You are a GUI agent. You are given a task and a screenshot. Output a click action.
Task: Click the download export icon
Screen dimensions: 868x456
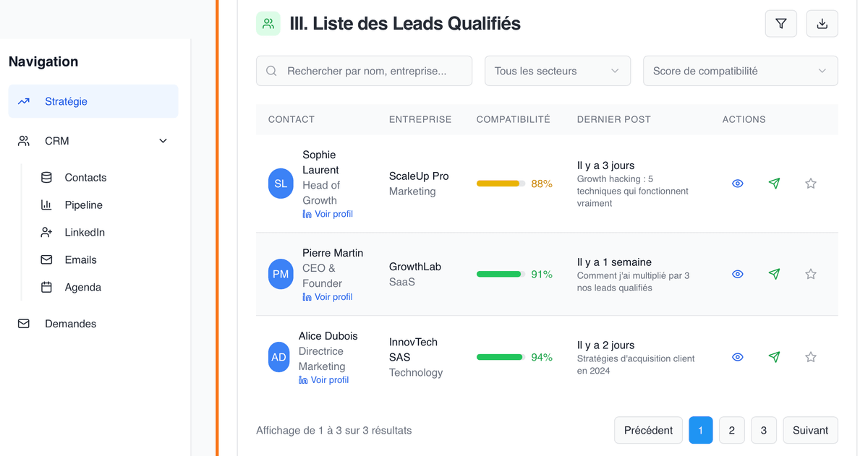(x=822, y=24)
